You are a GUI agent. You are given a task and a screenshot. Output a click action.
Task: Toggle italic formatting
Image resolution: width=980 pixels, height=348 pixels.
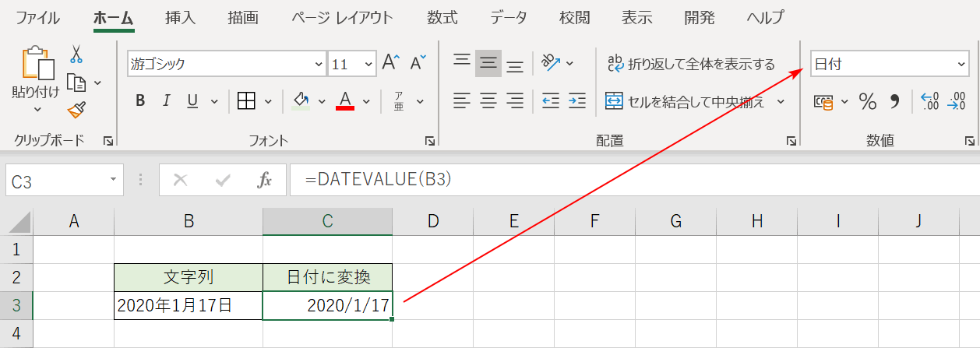[166, 100]
